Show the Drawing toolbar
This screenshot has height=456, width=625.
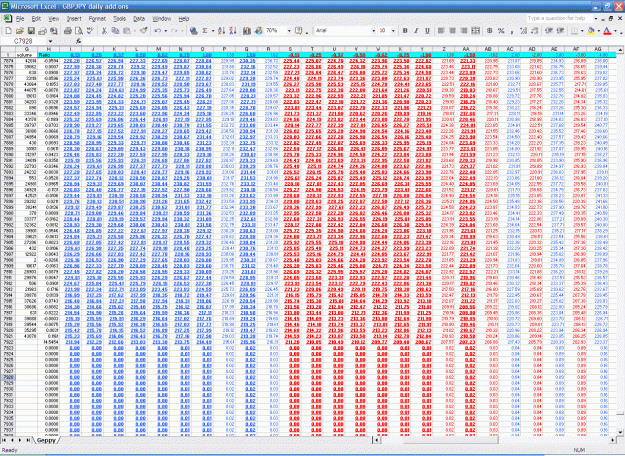(259, 31)
